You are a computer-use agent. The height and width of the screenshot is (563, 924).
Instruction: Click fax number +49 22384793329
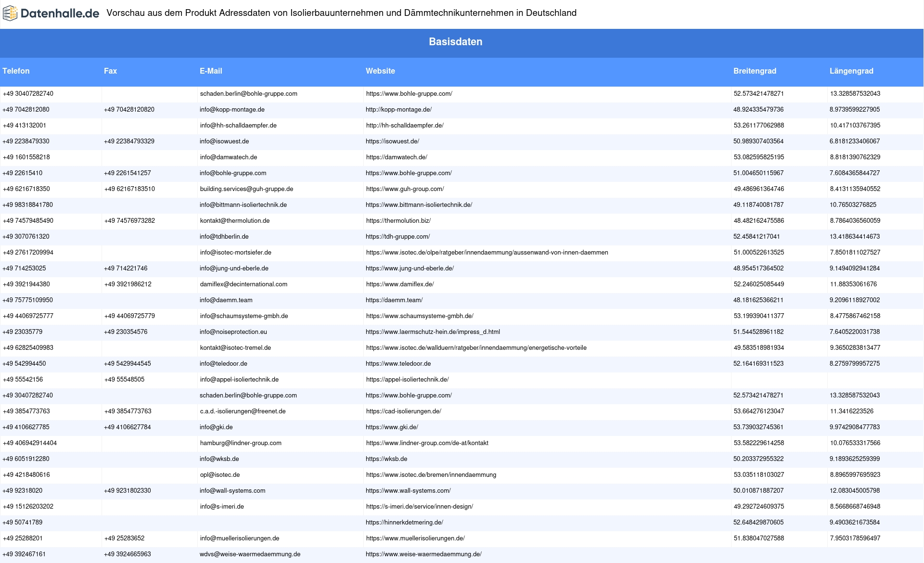coord(129,141)
